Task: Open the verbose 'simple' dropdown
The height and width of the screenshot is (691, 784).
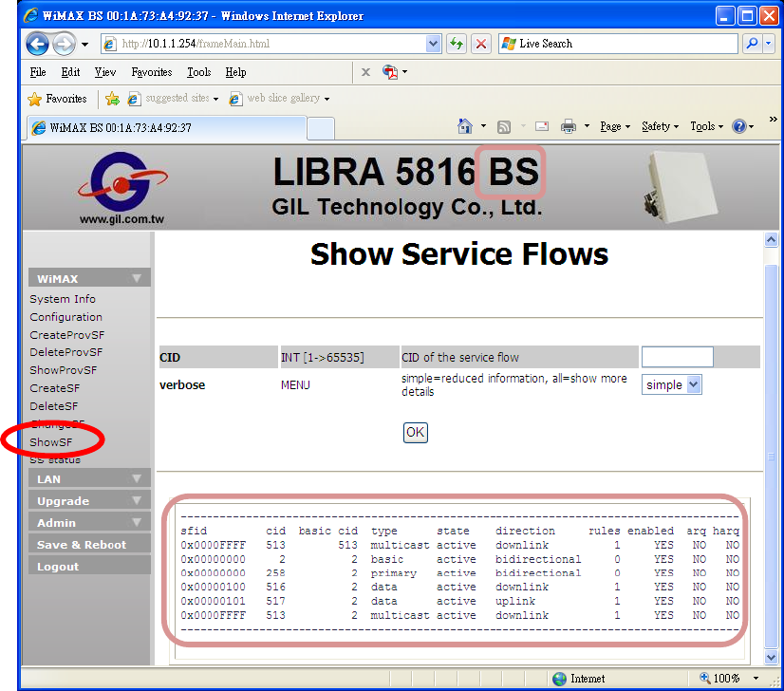Action: tap(671, 384)
